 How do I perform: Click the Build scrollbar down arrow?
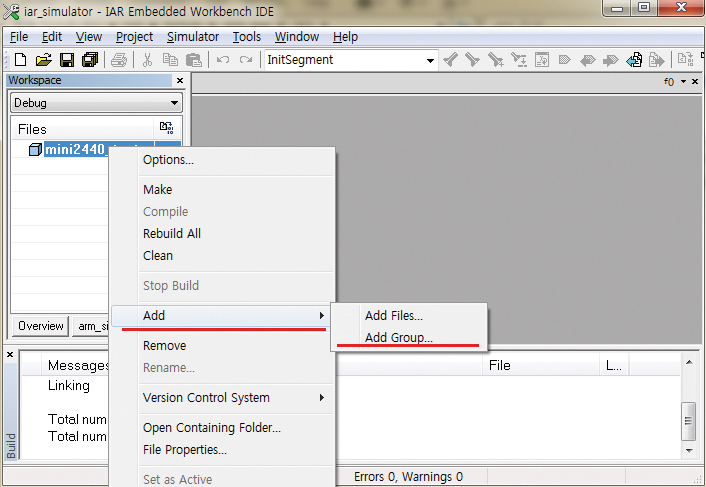pos(689,450)
